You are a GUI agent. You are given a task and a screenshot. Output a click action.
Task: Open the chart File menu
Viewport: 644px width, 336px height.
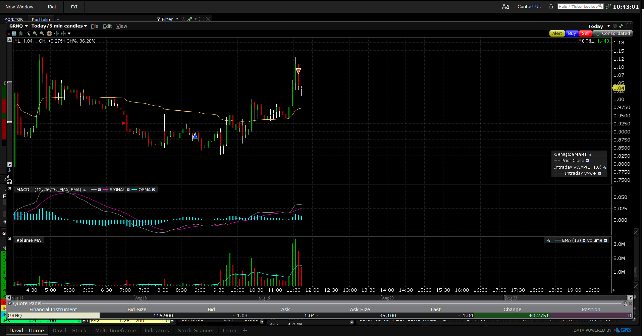95,26
